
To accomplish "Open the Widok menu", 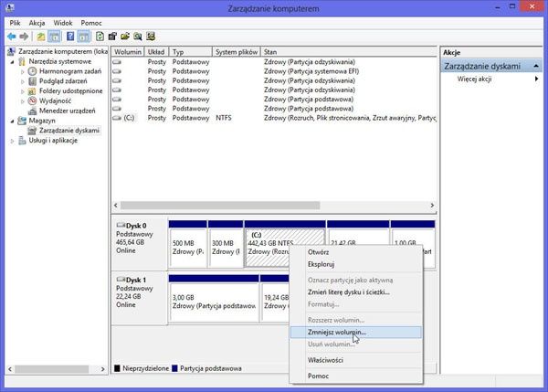I will tap(62, 23).
